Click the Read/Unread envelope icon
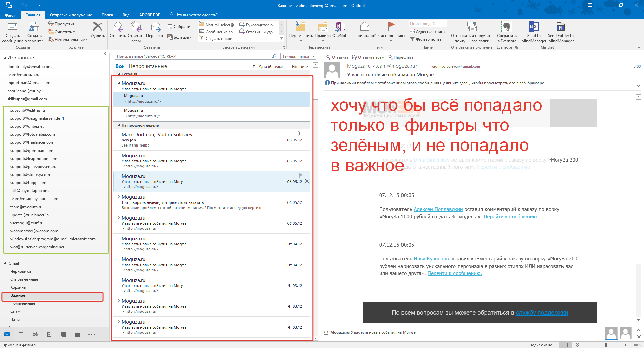 pos(364,27)
